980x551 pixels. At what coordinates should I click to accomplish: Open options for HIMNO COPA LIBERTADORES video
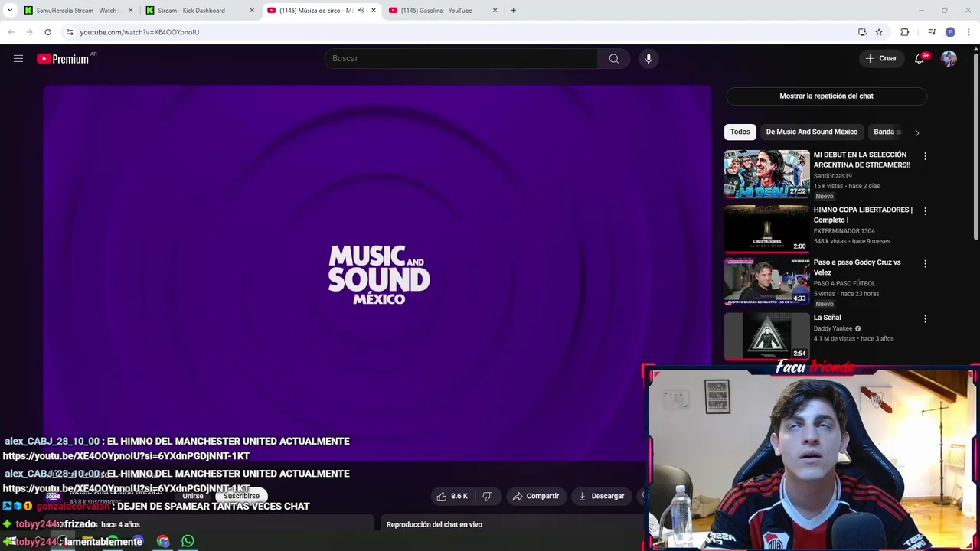tap(925, 211)
